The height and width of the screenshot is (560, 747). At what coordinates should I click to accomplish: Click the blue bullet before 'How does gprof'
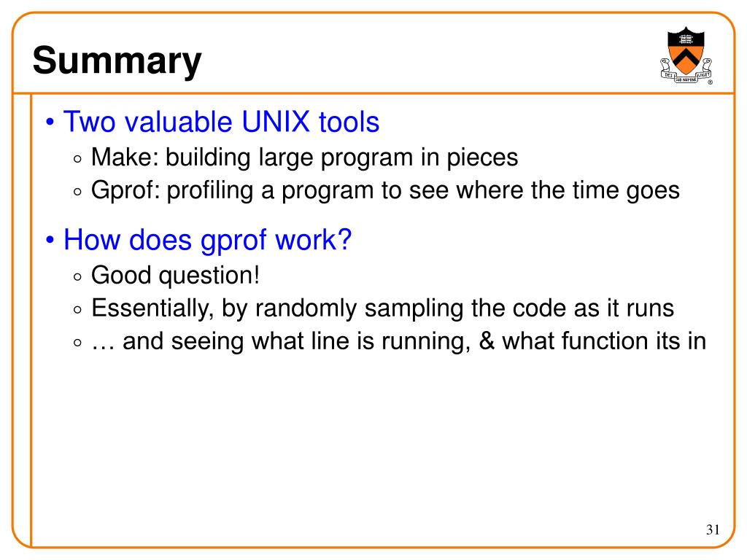click(50, 239)
